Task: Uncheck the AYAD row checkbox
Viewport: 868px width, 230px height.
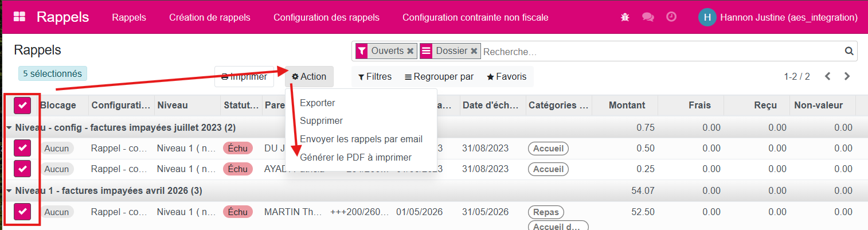Action: click(x=22, y=169)
